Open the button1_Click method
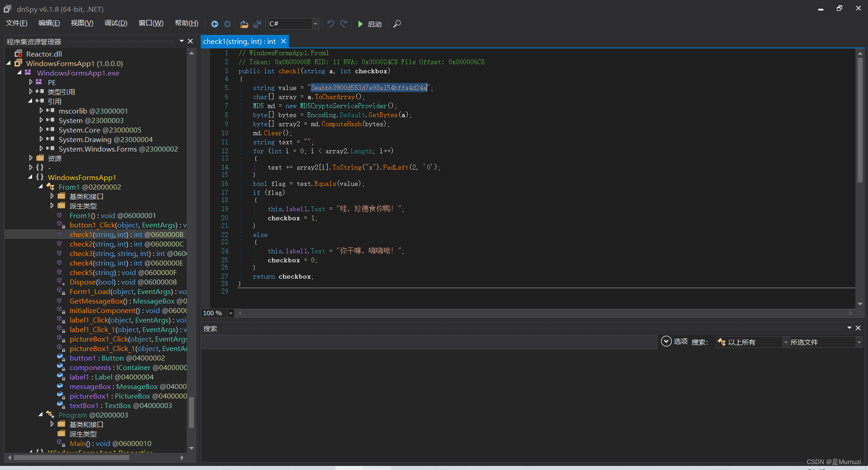This screenshot has width=868, height=470. [127, 225]
